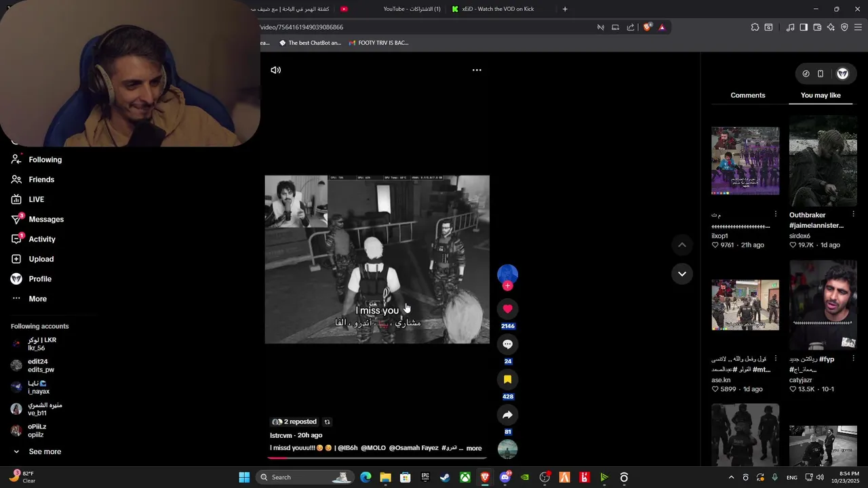The image size is (868, 488).
Task: Open the browser hamburger menu
Action: pyautogui.click(x=858, y=27)
